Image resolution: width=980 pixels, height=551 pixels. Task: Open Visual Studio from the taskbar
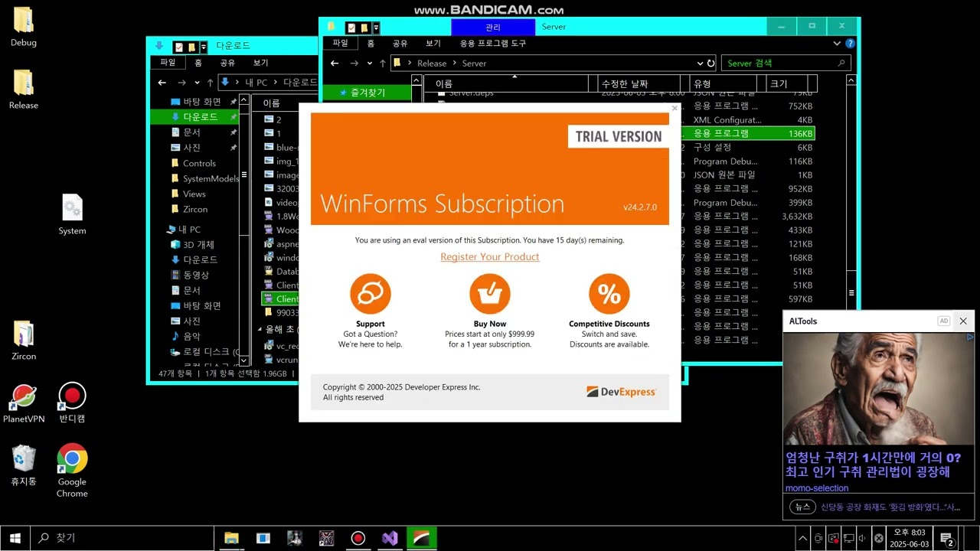pos(390,538)
